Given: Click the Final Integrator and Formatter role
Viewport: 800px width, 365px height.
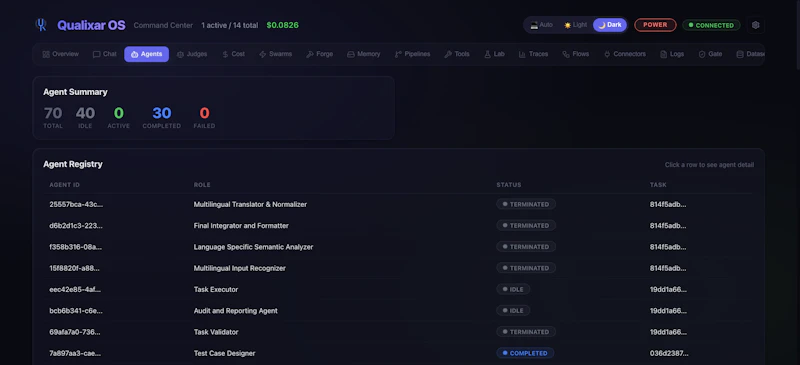Looking at the screenshot, I should pyautogui.click(x=241, y=226).
